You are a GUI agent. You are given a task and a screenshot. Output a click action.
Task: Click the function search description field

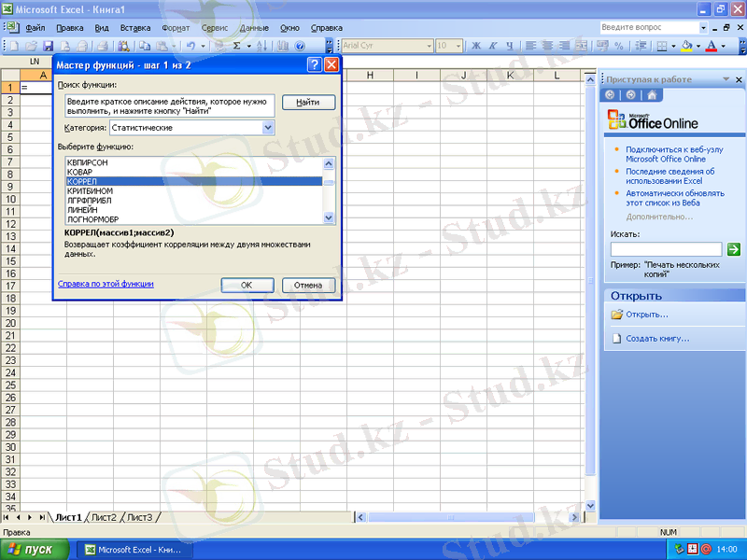pos(170,106)
